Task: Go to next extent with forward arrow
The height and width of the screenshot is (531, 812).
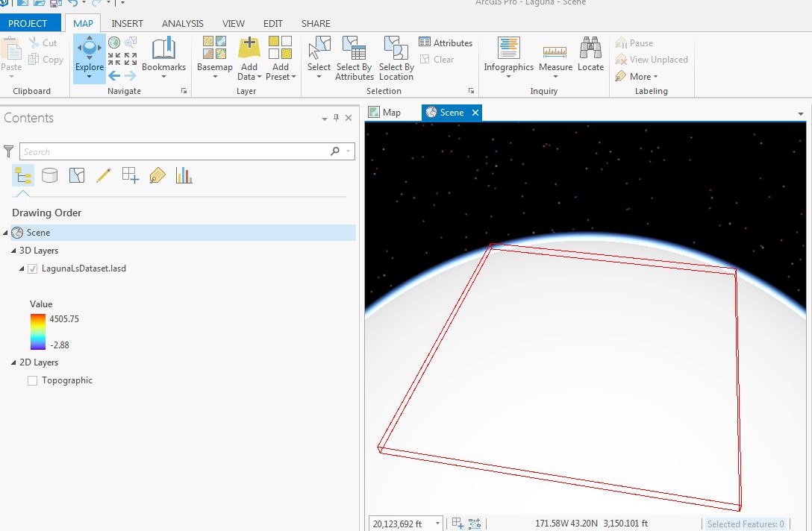Action: point(131,76)
